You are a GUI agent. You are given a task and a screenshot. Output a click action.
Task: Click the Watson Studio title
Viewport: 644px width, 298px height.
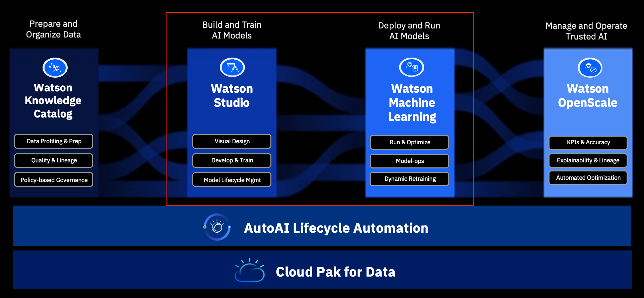coord(232,96)
